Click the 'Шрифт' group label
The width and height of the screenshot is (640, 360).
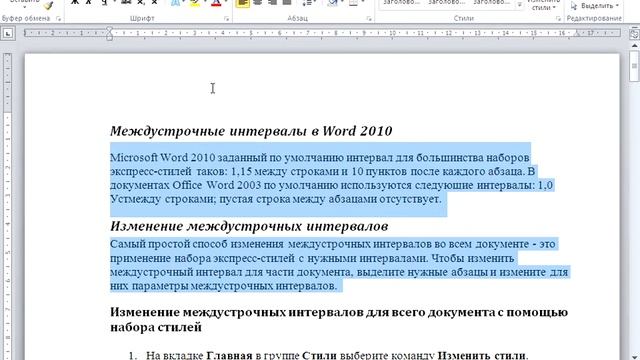[142, 18]
